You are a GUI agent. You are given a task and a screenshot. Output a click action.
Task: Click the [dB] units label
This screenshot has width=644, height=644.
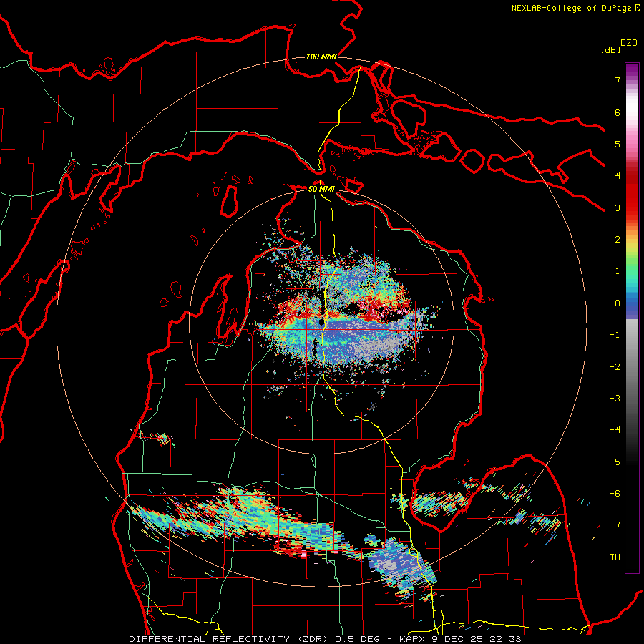[610, 49]
